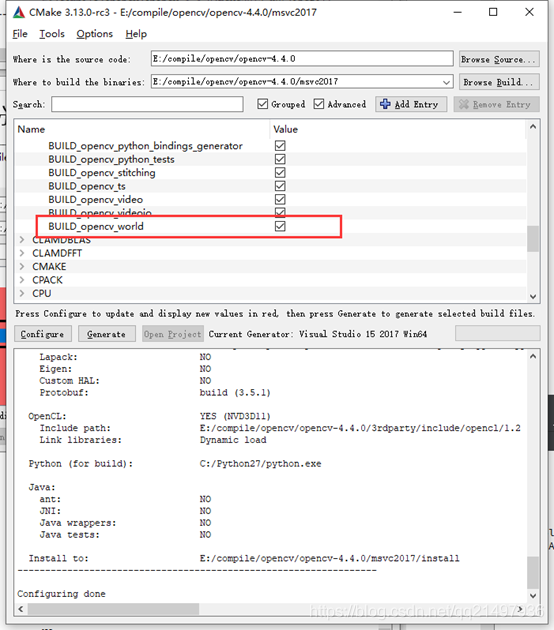
Task: Click the output log horizontal scrollbar thumb
Action: pyautogui.click(x=113, y=609)
